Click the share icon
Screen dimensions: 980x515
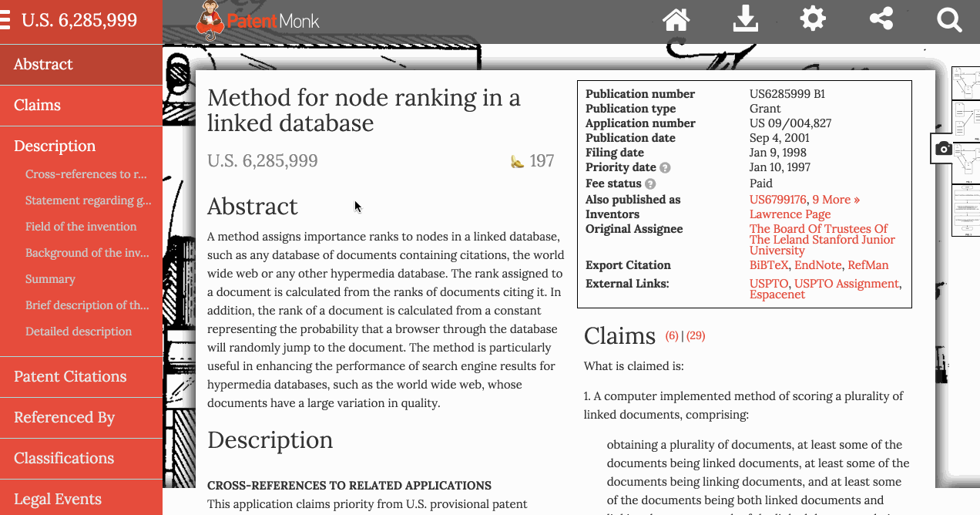click(x=881, y=19)
